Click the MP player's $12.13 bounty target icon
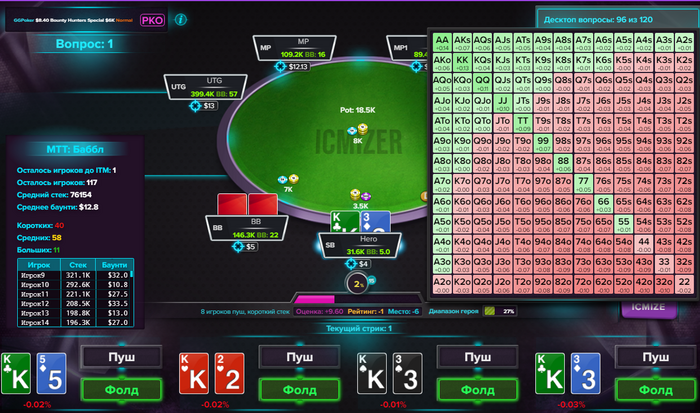Screen dimensions: 700x413 280,67
